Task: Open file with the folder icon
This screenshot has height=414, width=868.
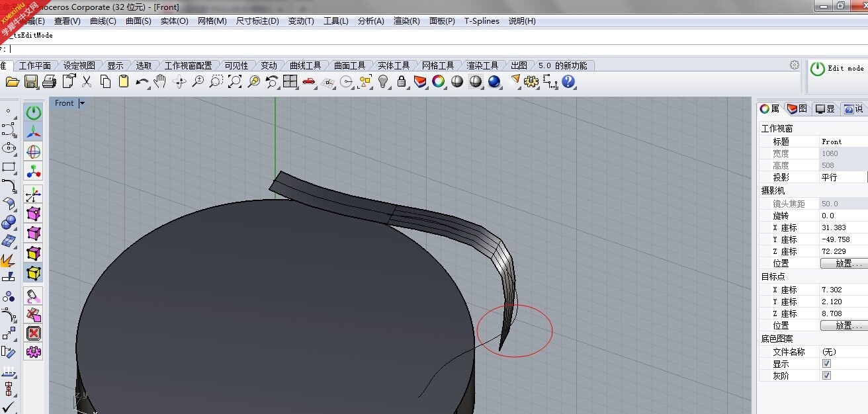Action: pos(12,81)
